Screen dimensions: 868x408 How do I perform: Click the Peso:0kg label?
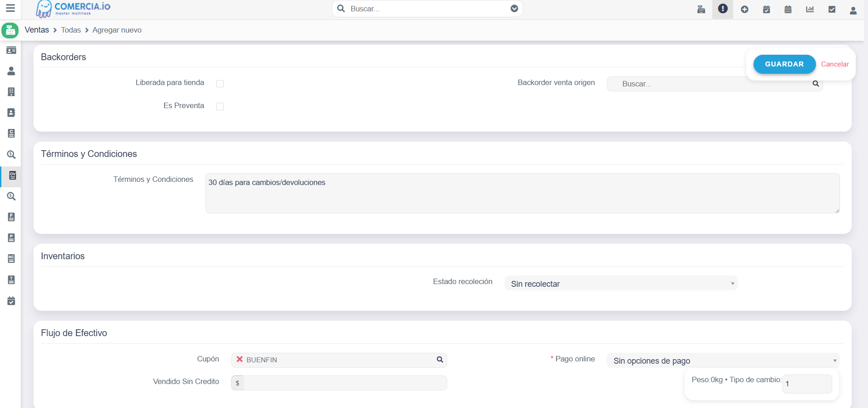[707, 380]
